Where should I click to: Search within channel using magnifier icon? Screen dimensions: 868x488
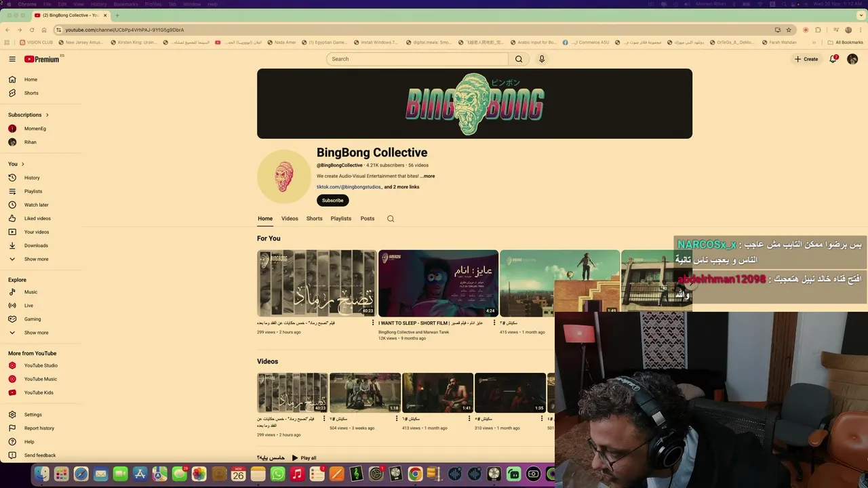tap(390, 218)
